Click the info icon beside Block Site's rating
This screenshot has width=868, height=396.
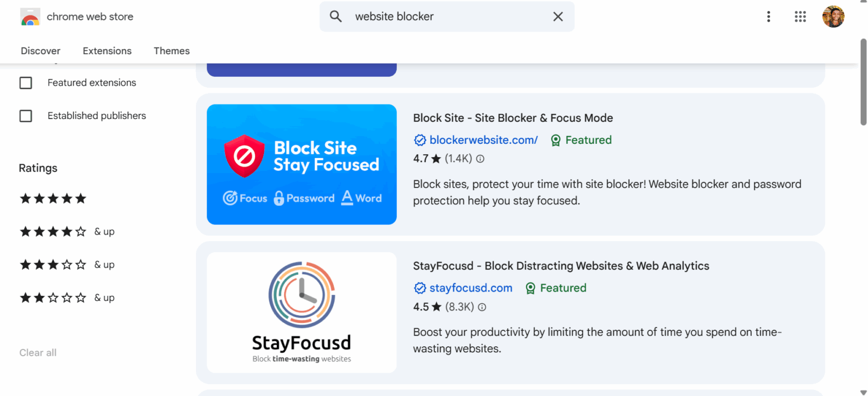click(479, 159)
